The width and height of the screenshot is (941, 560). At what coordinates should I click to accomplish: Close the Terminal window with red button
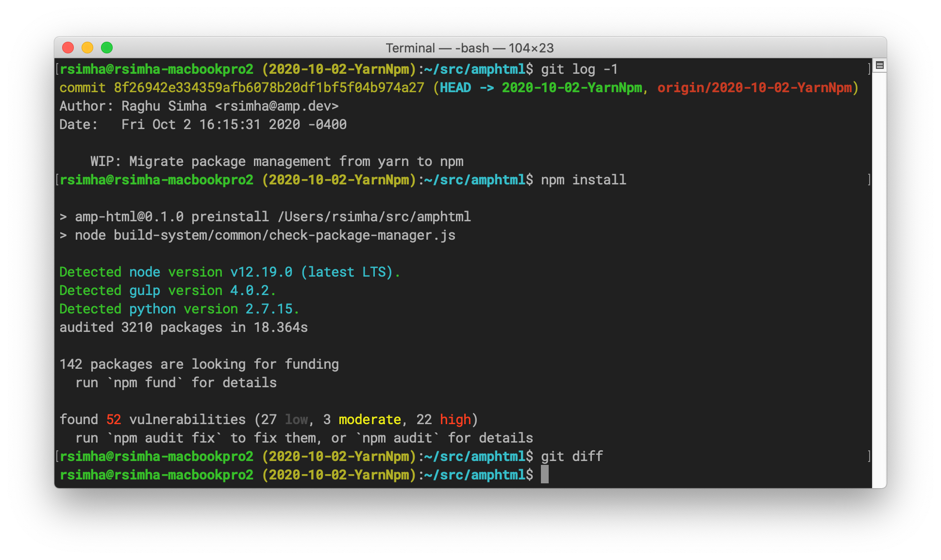(x=68, y=48)
